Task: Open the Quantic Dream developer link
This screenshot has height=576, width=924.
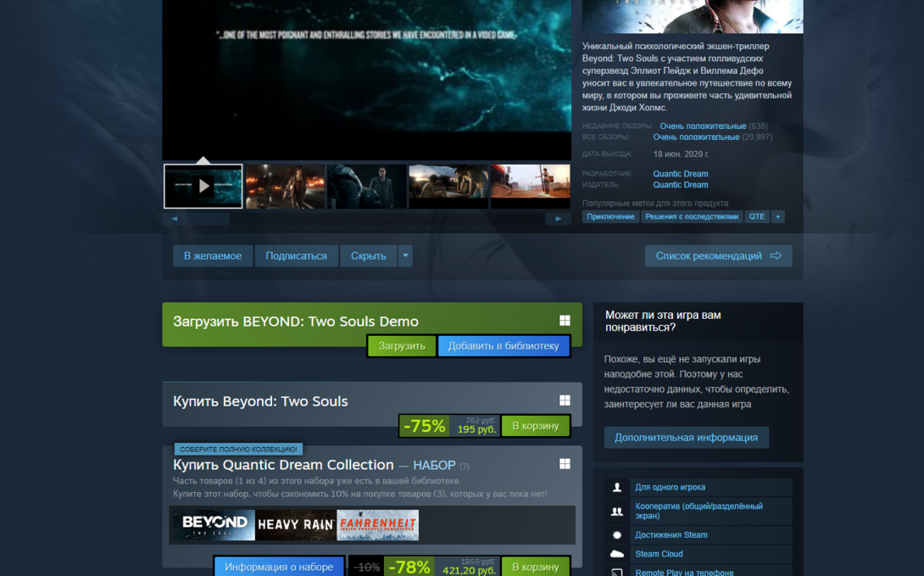Action: pyautogui.click(x=680, y=174)
